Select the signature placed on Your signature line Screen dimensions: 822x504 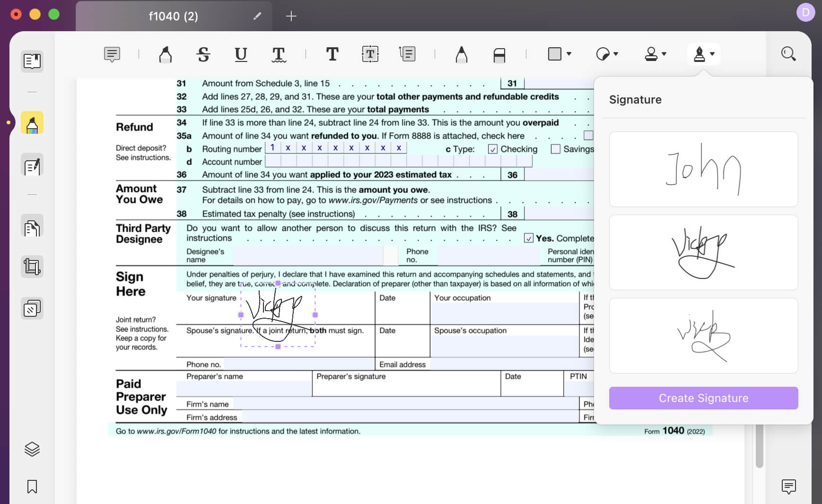pos(278,315)
